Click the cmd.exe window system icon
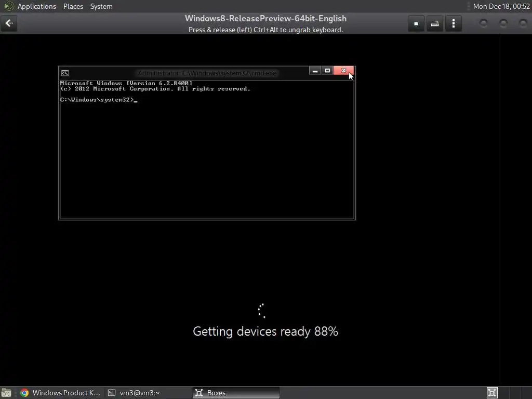This screenshot has width=532, height=399. [65, 73]
